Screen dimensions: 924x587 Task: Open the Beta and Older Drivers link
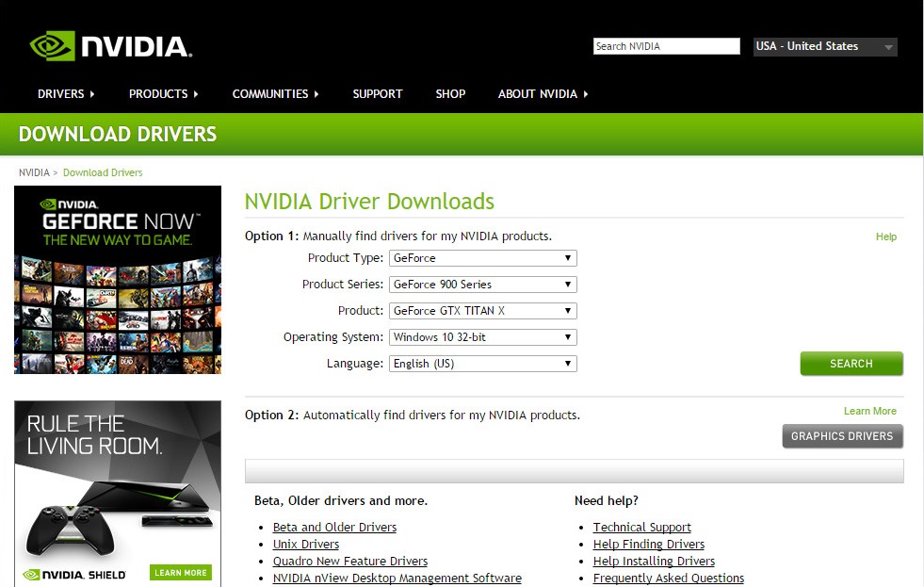pyautogui.click(x=334, y=527)
